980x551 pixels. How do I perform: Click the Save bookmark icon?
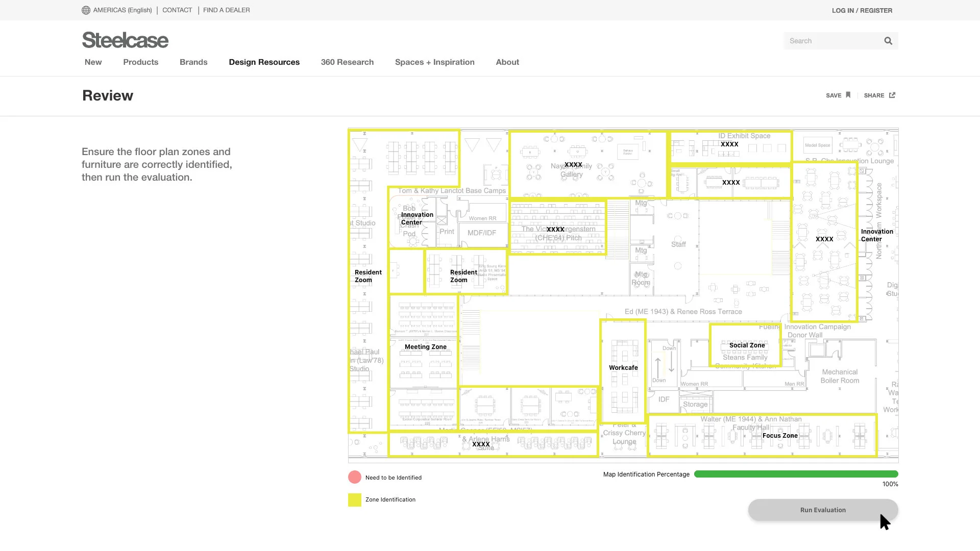[848, 95]
